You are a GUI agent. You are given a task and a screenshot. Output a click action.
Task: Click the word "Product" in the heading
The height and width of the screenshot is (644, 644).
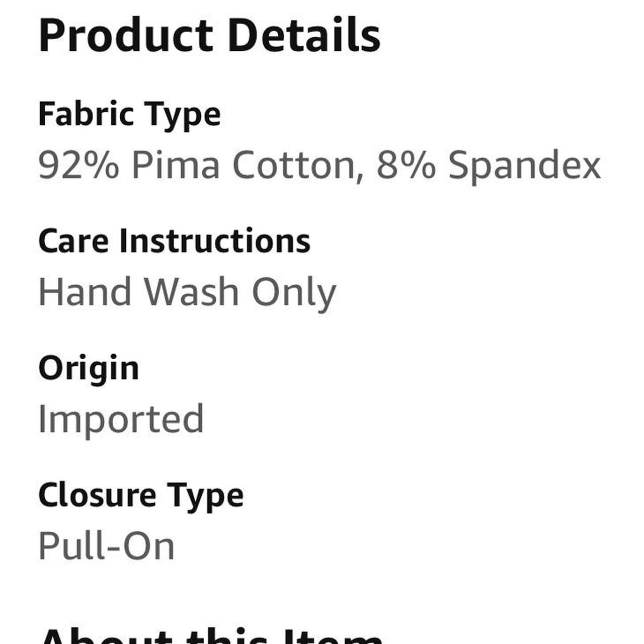pos(126,36)
